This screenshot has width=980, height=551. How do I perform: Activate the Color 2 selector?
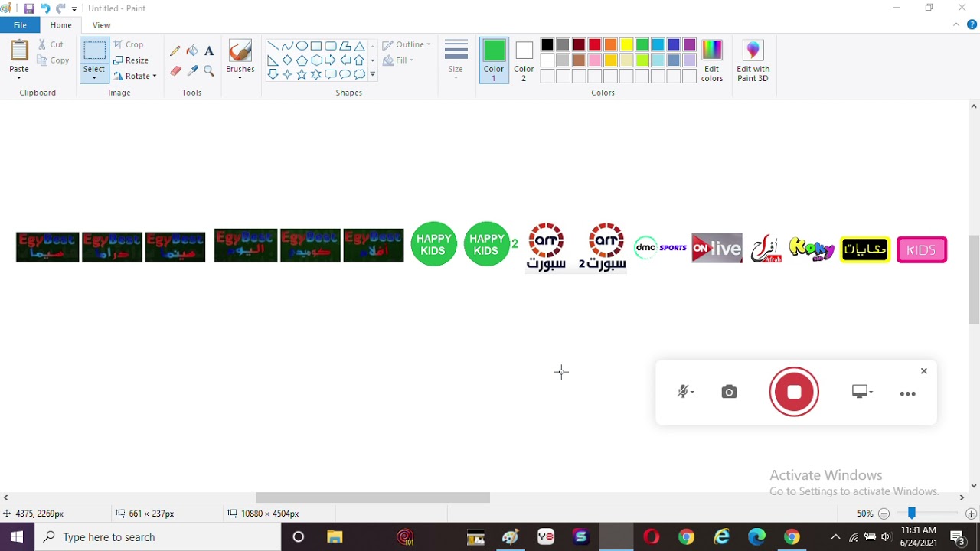524,60
